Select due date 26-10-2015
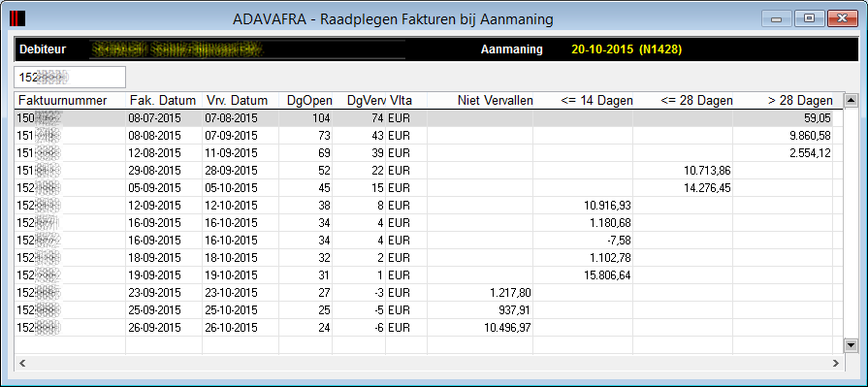 231,328
